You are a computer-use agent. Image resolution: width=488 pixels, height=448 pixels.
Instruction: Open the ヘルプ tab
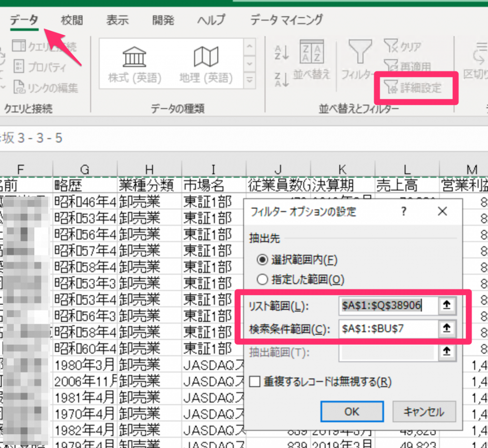211,20
